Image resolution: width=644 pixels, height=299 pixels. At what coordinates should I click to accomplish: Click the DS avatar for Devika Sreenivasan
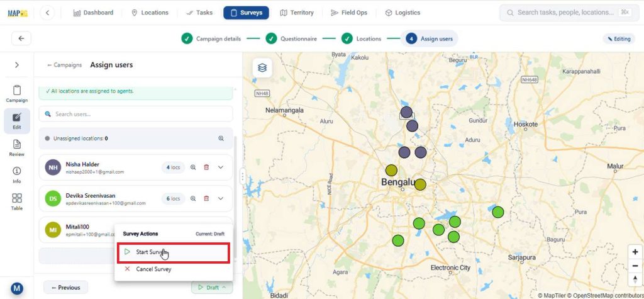pos(53,198)
